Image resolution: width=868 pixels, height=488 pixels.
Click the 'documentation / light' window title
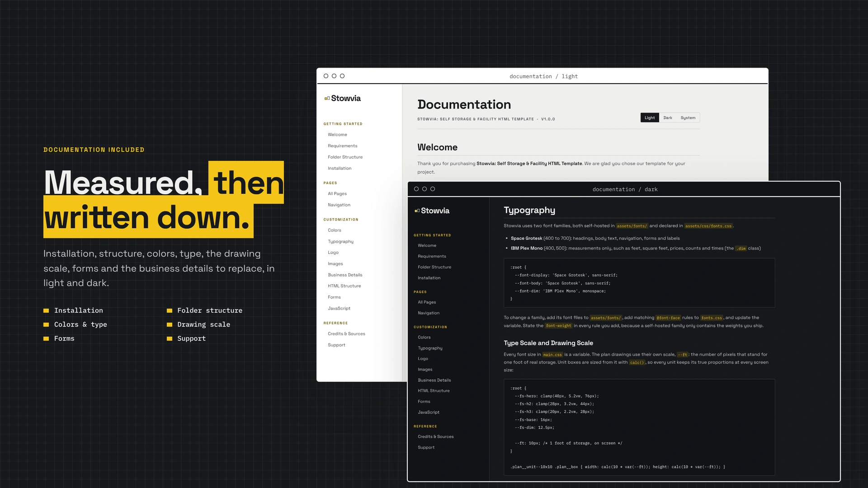pyautogui.click(x=543, y=76)
